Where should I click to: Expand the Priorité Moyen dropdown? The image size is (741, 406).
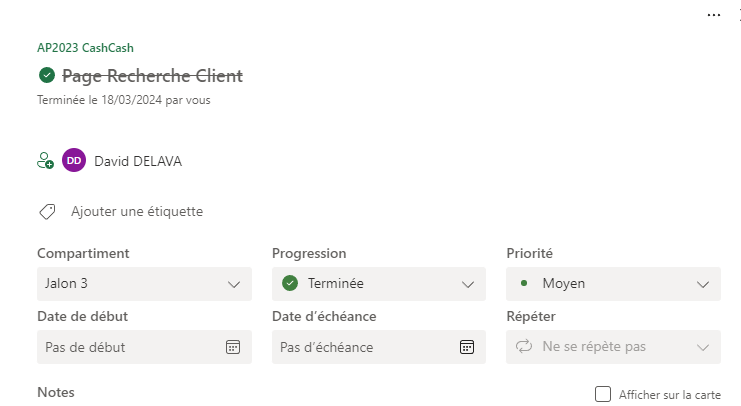click(702, 284)
